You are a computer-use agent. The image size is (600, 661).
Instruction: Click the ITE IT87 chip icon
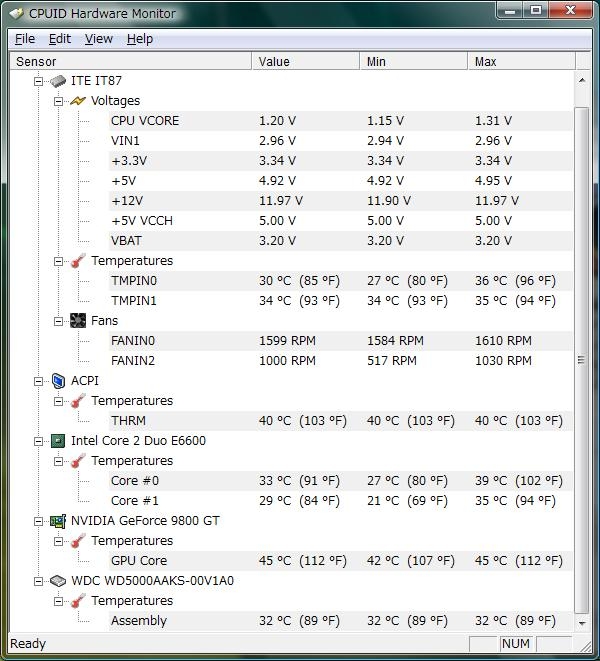58,81
